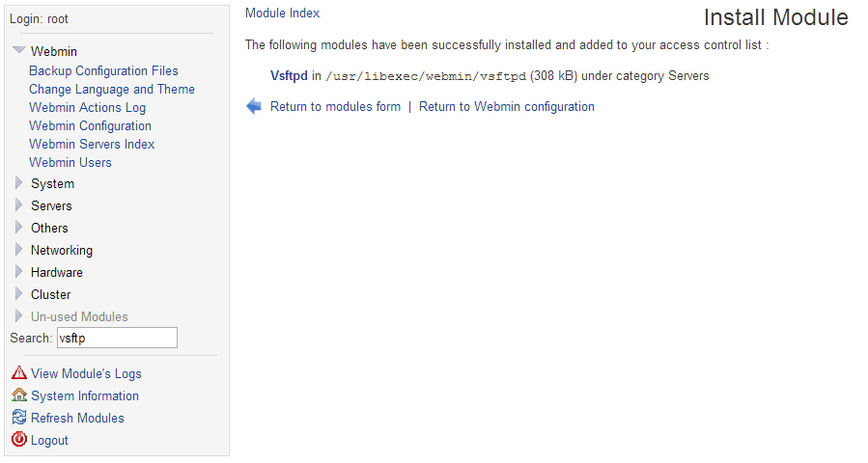868x463 pixels.
Task: Click the System Information house icon
Action: pos(19,395)
